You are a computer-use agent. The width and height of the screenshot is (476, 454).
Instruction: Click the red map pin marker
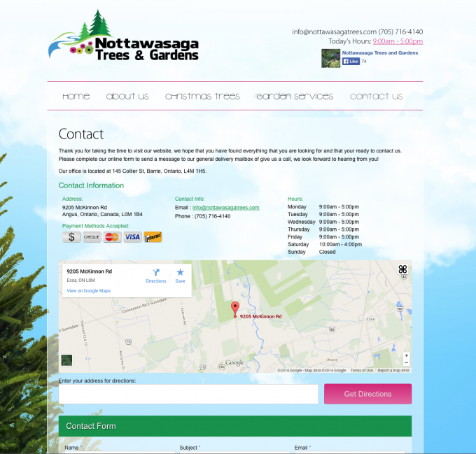point(235,308)
